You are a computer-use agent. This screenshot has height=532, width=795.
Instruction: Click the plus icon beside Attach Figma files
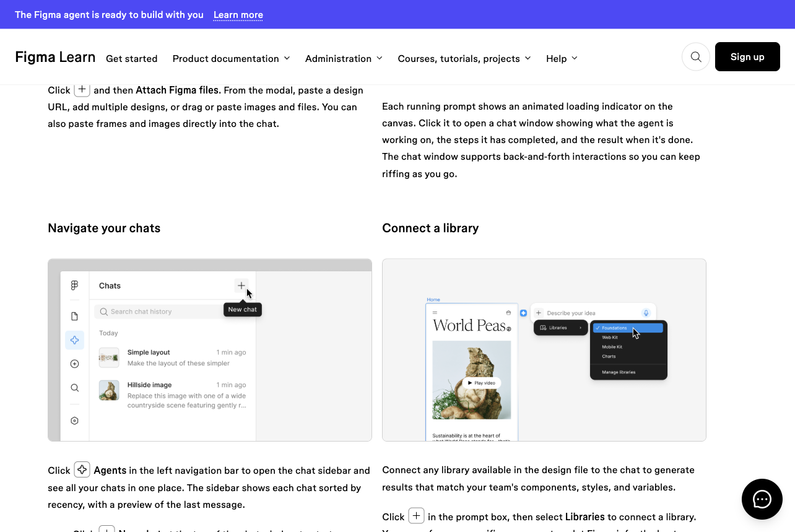coord(82,90)
